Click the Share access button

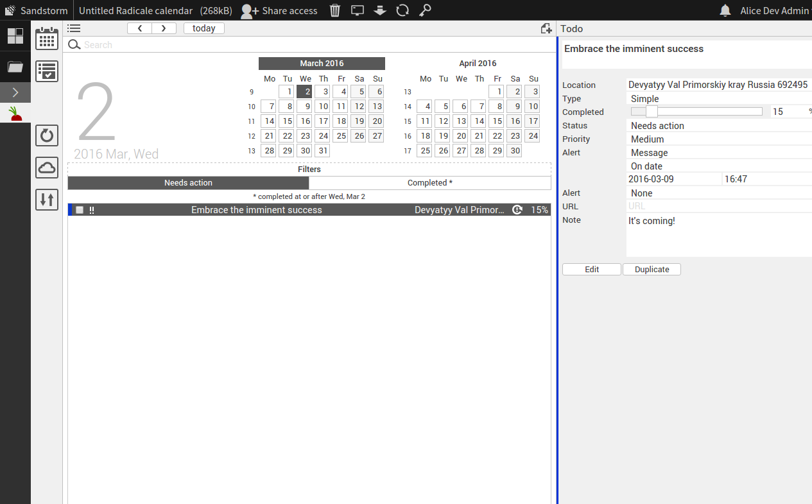tap(279, 10)
